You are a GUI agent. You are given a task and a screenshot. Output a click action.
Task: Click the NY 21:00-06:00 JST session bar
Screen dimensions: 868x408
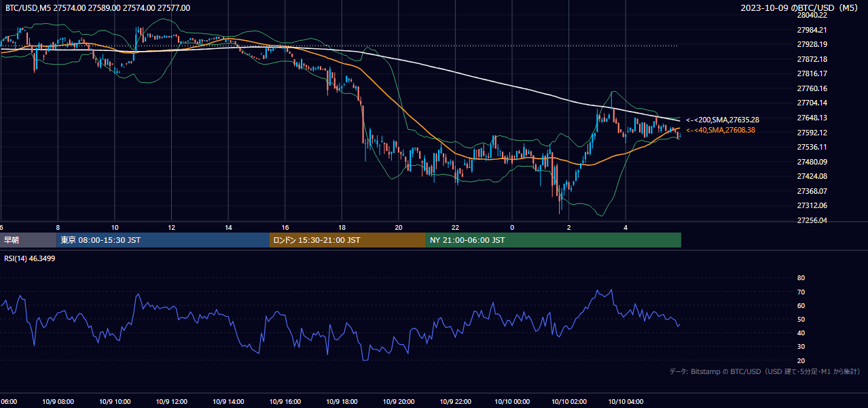point(554,240)
